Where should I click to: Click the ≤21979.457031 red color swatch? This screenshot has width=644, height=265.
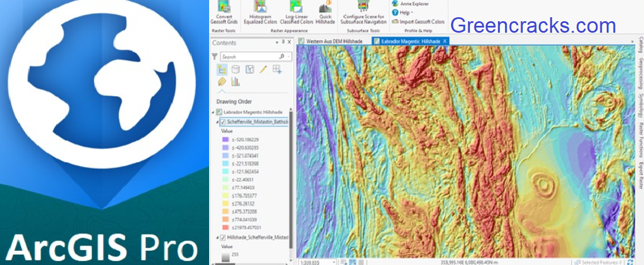point(224,227)
